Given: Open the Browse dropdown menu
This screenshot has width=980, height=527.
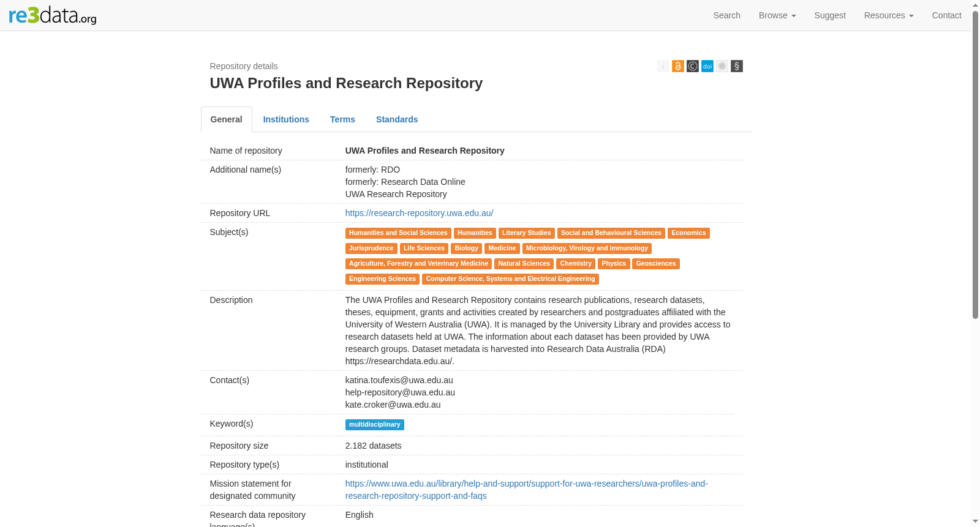Looking at the screenshot, I should tap(777, 15).
